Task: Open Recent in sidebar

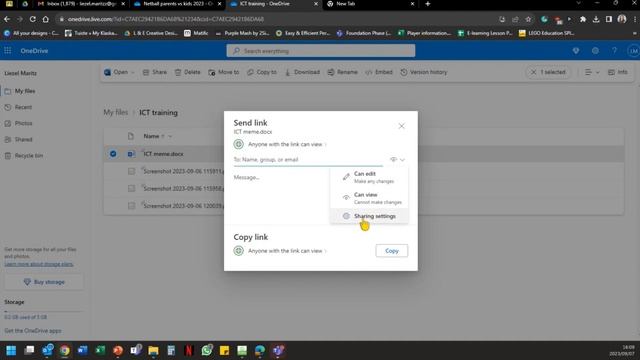Action: pos(23,107)
